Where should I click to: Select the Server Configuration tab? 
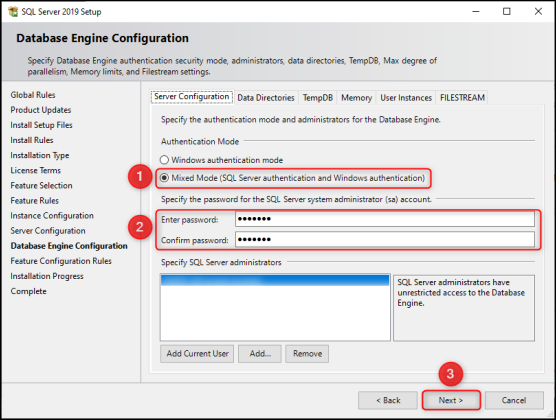(192, 96)
